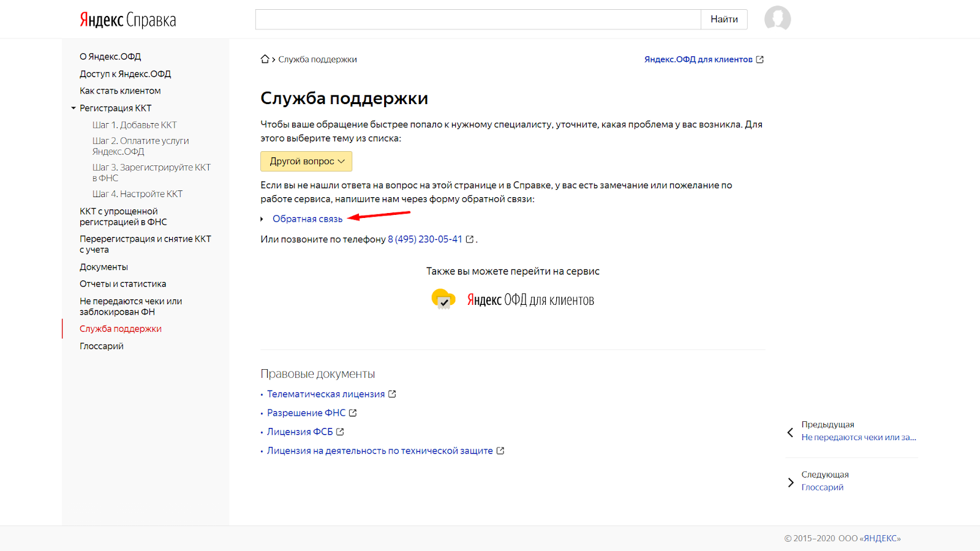Image resolution: width=980 pixels, height=551 pixels.
Task: Go to home via breadcrumb house icon
Action: tap(265, 59)
